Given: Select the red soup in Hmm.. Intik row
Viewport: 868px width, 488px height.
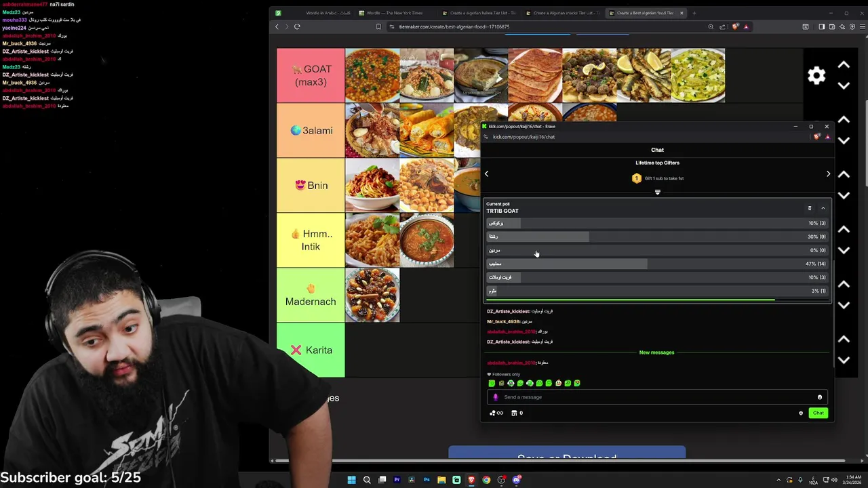Looking at the screenshot, I should tap(427, 240).
